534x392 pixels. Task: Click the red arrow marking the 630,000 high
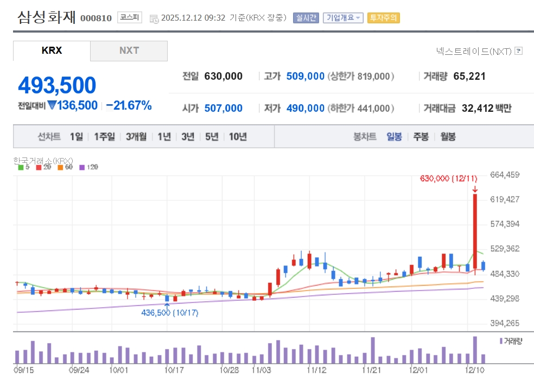pyautogui.click(x=475, y=189)
